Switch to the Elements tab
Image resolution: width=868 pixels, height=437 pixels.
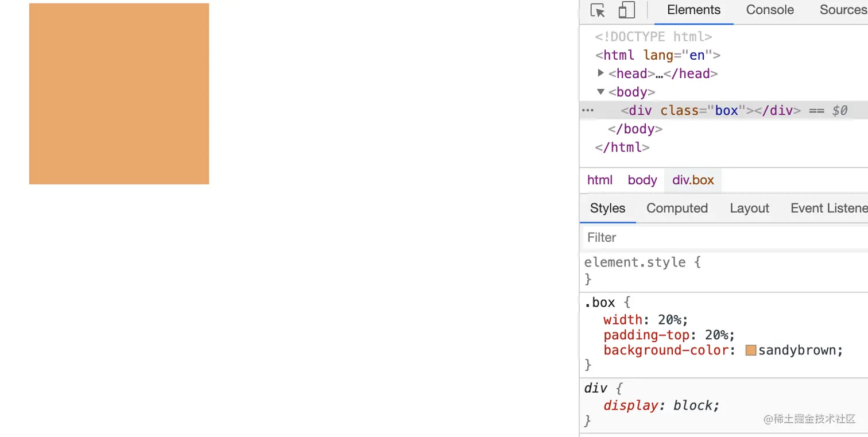coord(693,10)
